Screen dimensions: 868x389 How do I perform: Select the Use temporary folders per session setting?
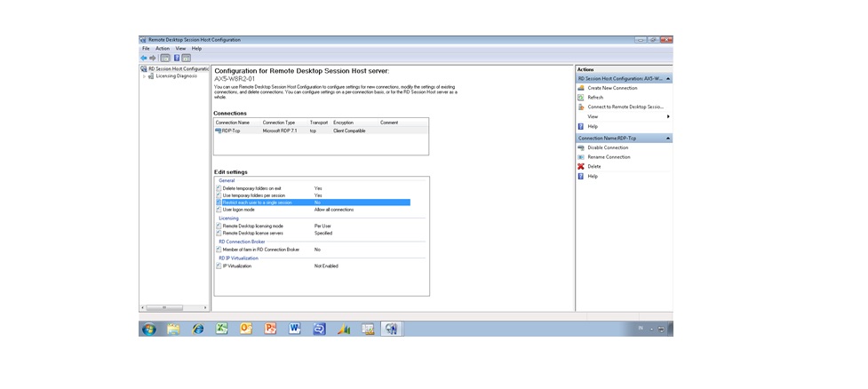(253, 195)
